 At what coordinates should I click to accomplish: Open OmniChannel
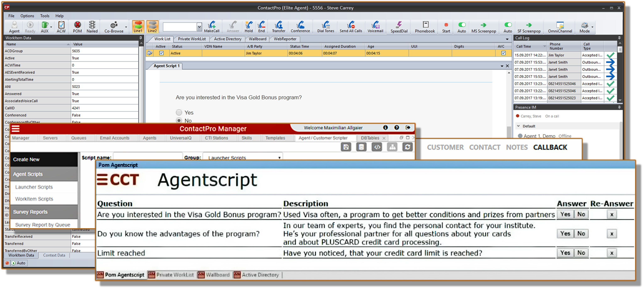560,27
